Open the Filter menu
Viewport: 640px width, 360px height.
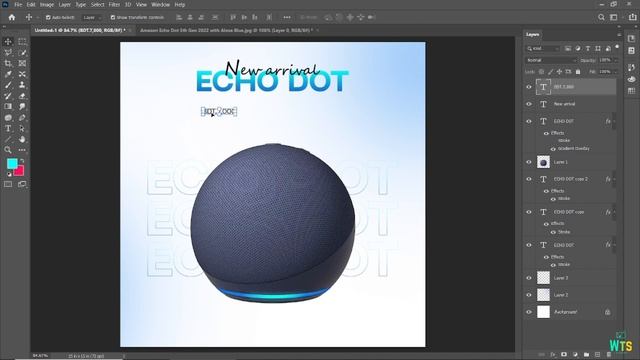pyautogui.click(x=114, y=4)
